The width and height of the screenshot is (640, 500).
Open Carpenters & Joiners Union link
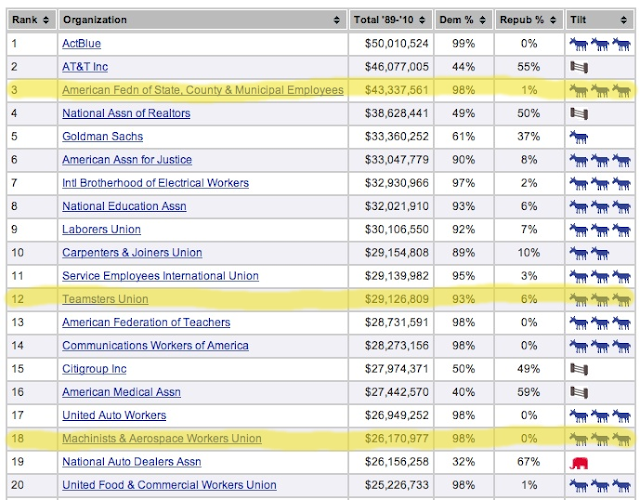pyautogui.click(x=132, y=253)
